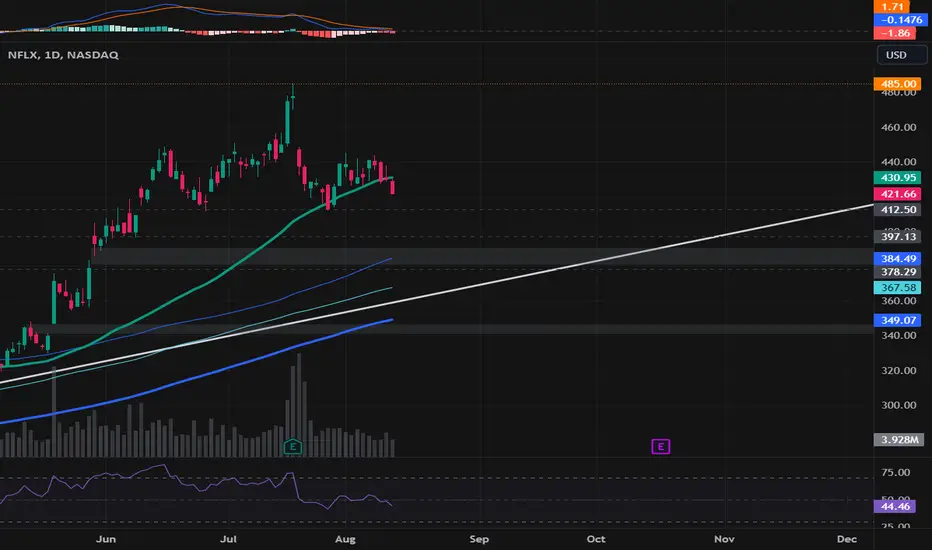Screen dimensions: 932x550
Task: Click the 44.46 RSI value label
Action: coord(895,507)
